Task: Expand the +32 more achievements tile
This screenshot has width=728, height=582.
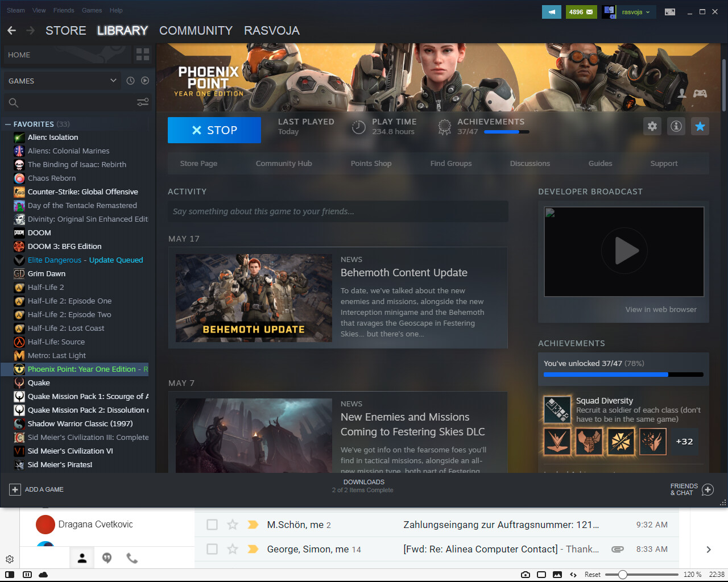Action: pyautogui.click(x=684, y=442)
